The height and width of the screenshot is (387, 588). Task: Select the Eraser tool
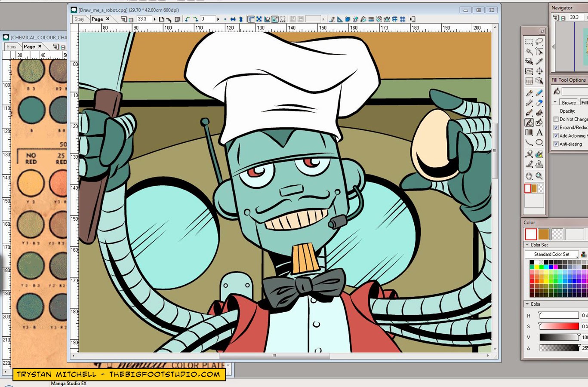(x=539, y=103)
